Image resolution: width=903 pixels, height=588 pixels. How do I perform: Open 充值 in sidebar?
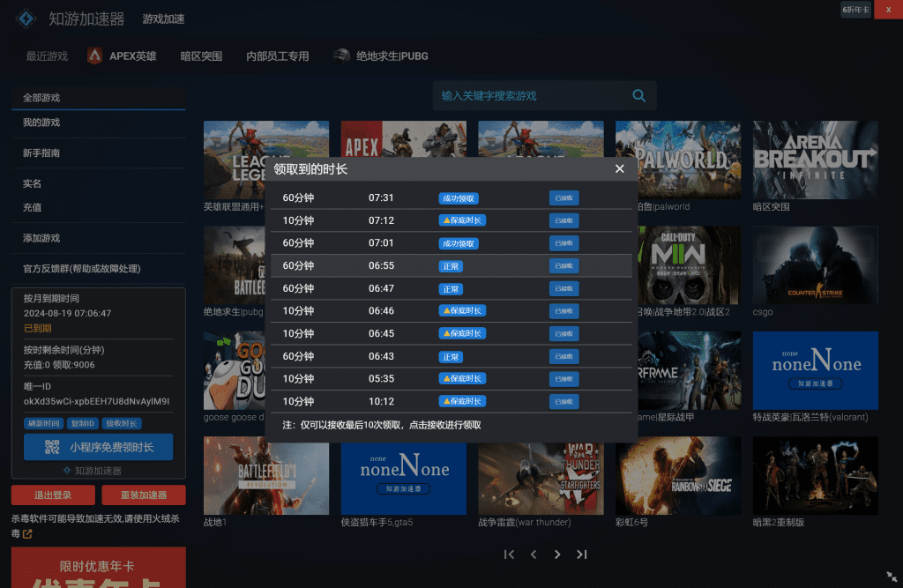click(32, 207)
